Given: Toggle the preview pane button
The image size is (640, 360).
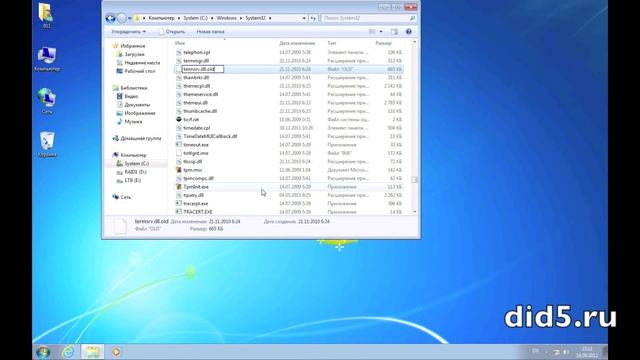Looking at the screenshot, I should click(x=394, y=31).
